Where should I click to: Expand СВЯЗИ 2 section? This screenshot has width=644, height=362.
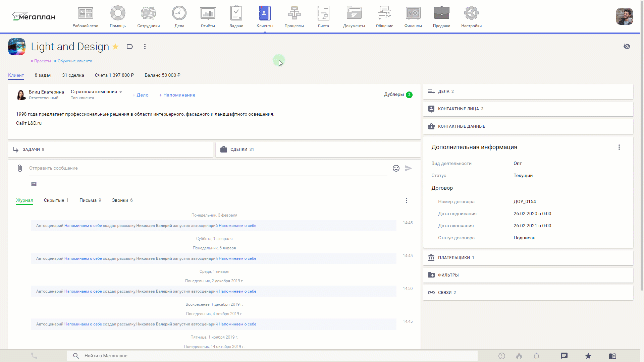447,292
